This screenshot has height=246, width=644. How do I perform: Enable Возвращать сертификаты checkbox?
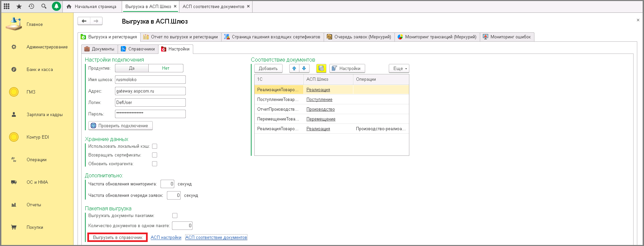pos(155,155)
